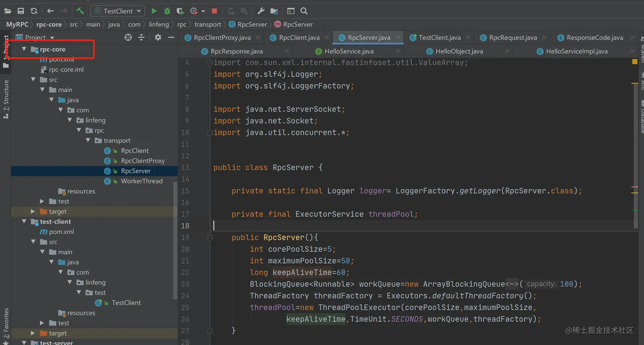This screenshot has width=644, height=345.
Task: Click the Save All floppy disk icon
Action: 21,11
